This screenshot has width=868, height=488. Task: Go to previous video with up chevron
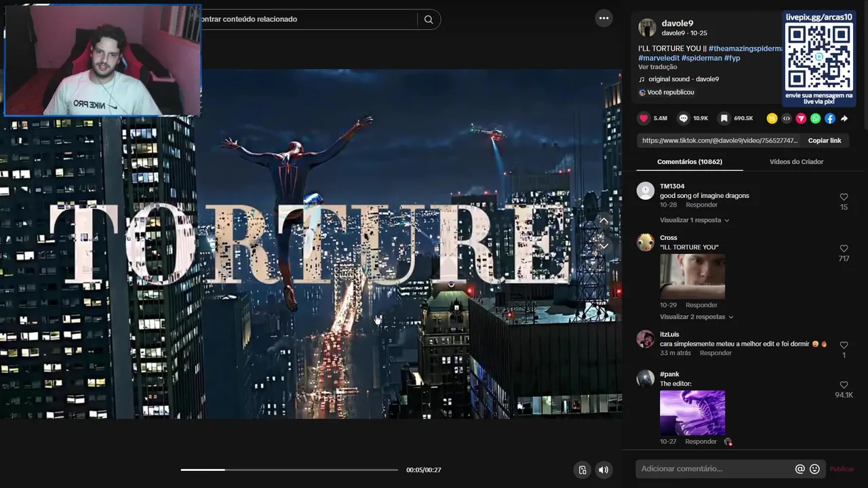604,221
